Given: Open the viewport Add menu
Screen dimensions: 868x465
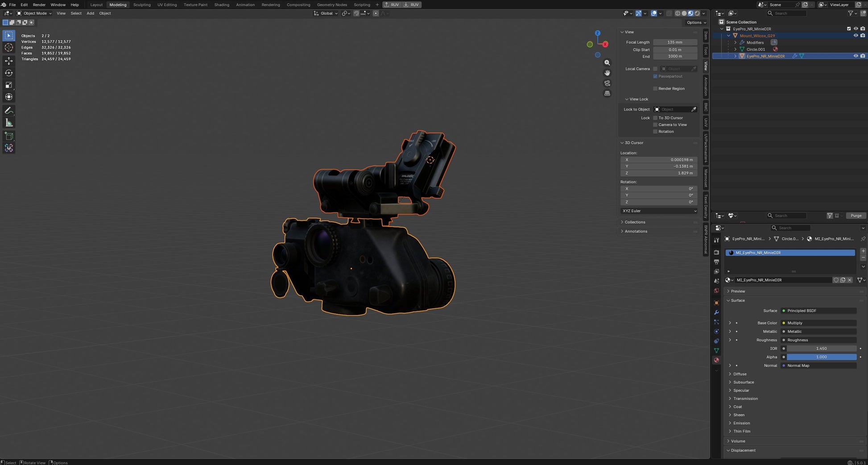Looking at the screenshot, I should pos(90,13).
